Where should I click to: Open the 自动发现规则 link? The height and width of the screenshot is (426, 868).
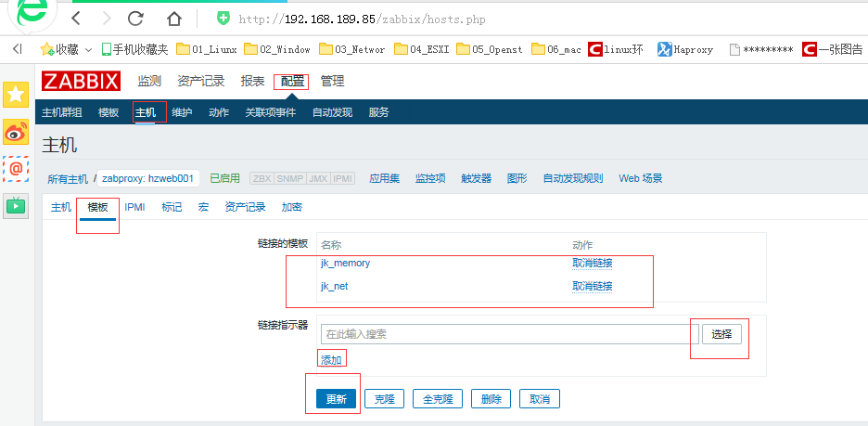(573, 178)
